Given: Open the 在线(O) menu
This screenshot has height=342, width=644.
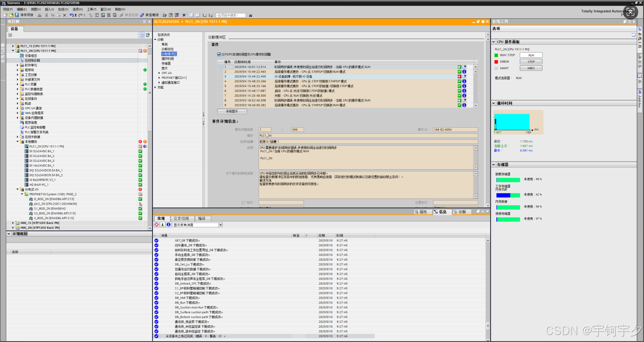Looking at the screenshot, I should pos(63,9).
